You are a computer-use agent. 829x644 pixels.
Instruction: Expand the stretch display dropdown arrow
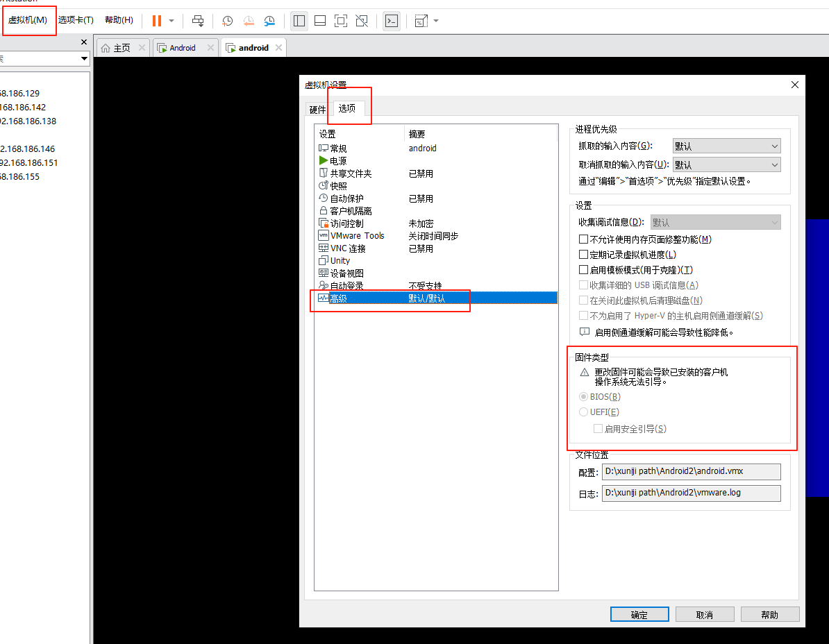[x=436, y=21]
